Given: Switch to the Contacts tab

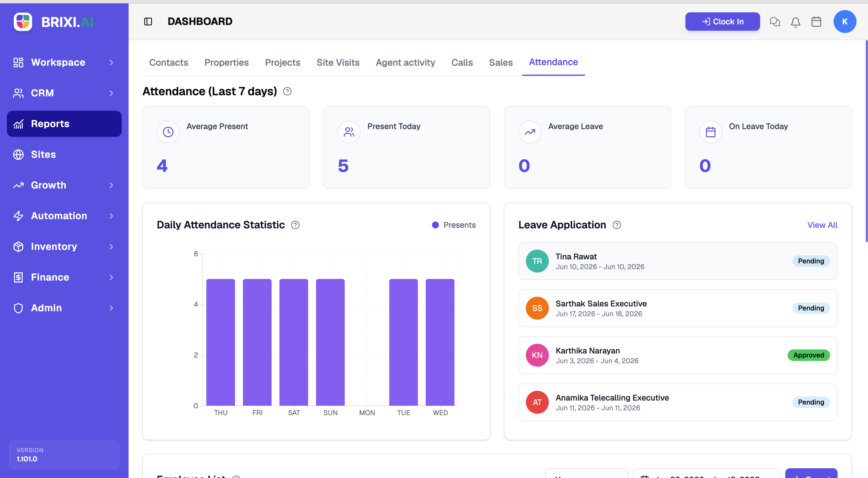Looking at the screenshot, I should point(168,62).
